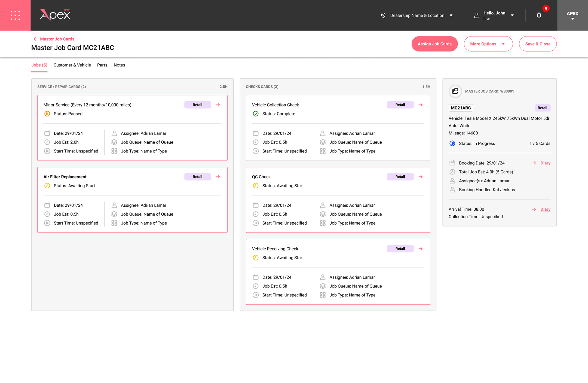Click the notifications bell icon
The image size is (588, 383).
(x=539, y=15)
